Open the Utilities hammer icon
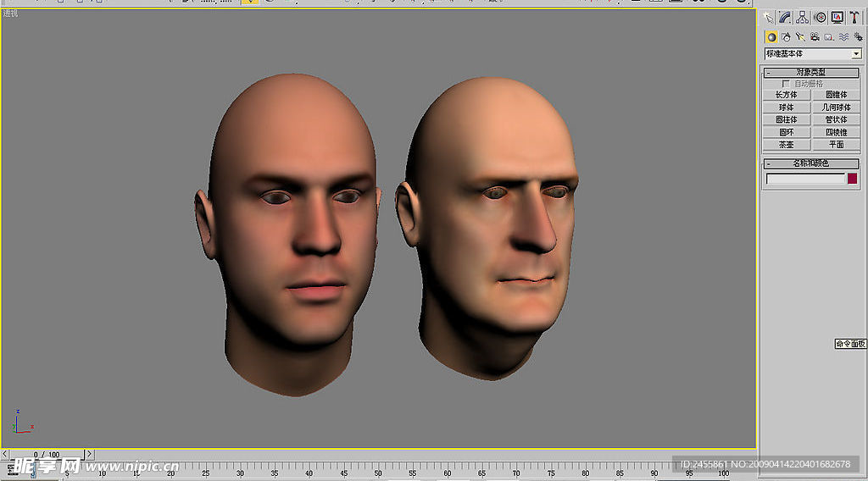 click(854, 17)
